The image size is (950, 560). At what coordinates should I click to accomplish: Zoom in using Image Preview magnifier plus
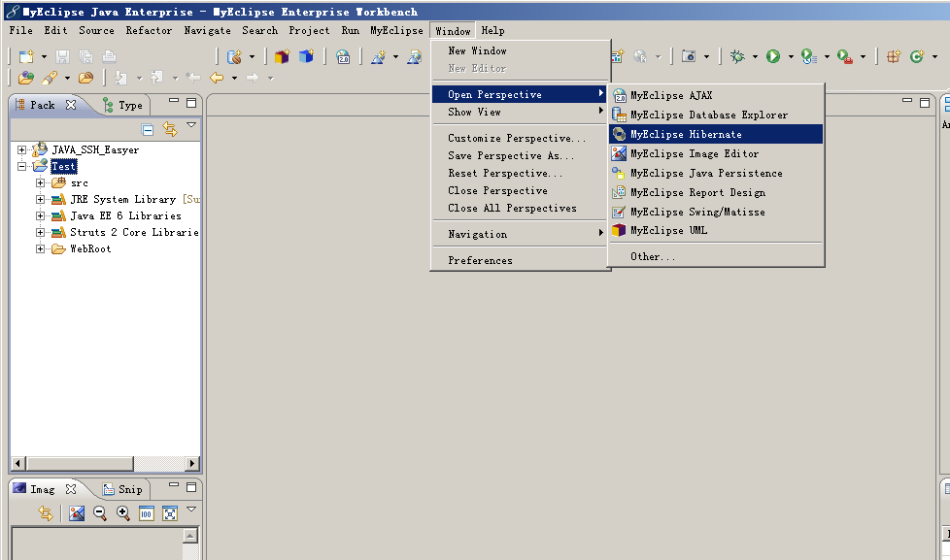(x=123, y=513)
